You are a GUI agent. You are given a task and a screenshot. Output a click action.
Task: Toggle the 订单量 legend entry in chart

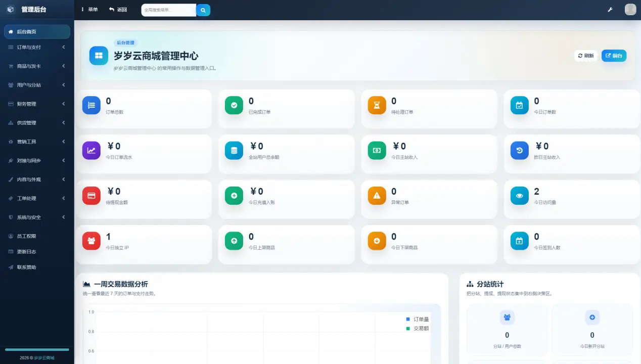[418, 320]
